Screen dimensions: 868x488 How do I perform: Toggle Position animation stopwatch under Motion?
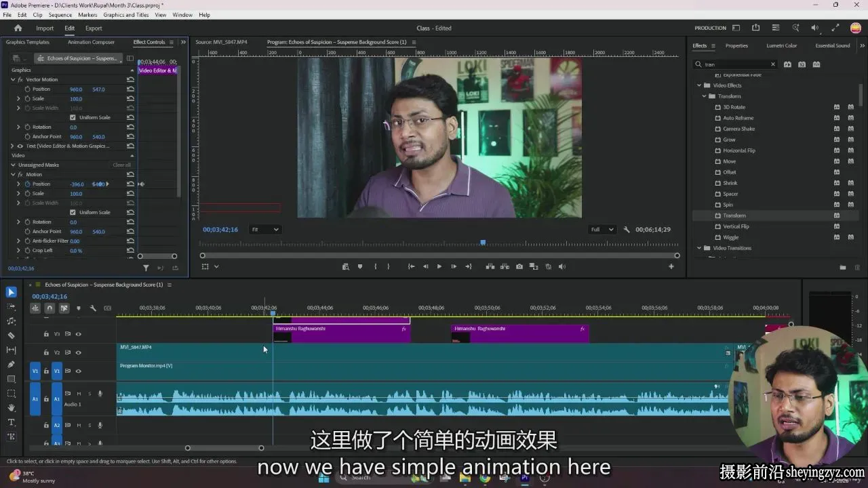tap(27, 184)
